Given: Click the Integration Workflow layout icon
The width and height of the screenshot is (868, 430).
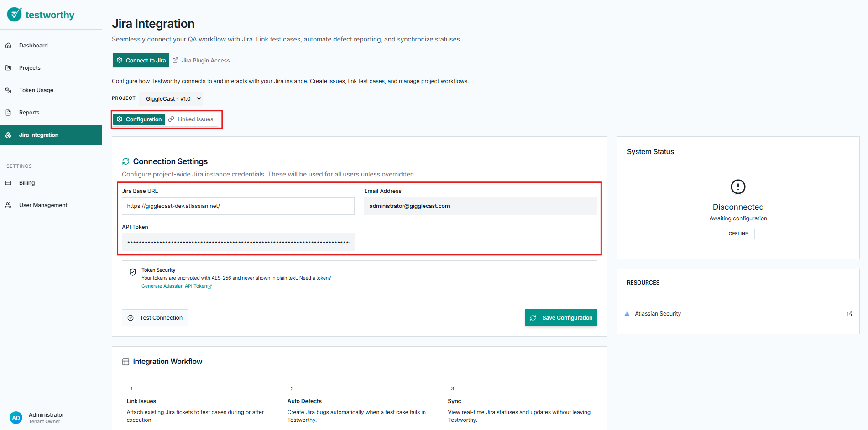Looking at the screenshot, I should click(126, 362).
